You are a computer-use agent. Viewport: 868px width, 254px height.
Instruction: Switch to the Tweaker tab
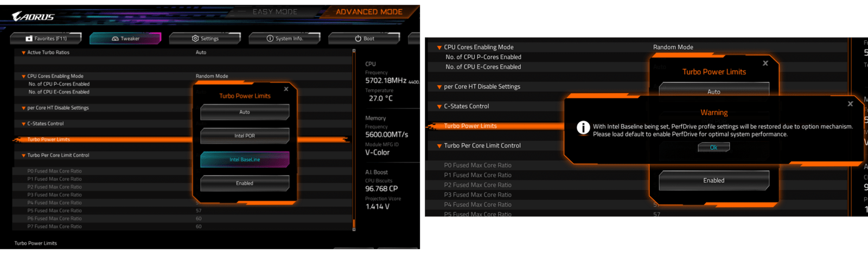pyautogui.click(x=125, y=39)
